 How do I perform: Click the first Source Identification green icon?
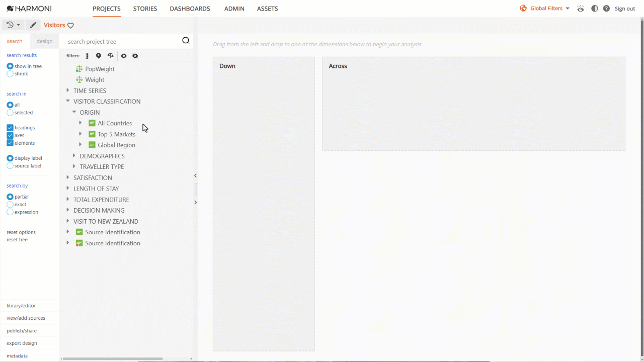(79, 232)
